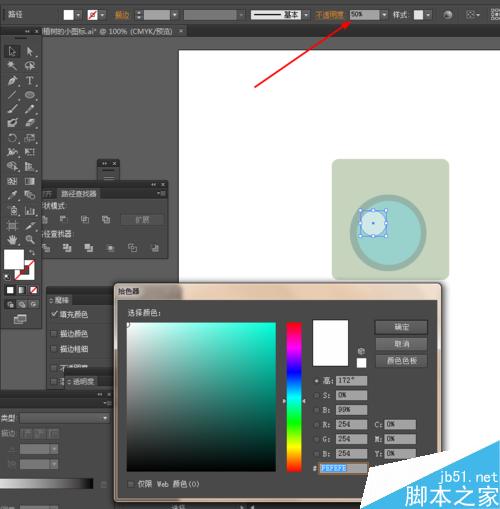Select the black arrow Selection tool
This screenshot has height=509, width=500.
[x=12, y=51]
